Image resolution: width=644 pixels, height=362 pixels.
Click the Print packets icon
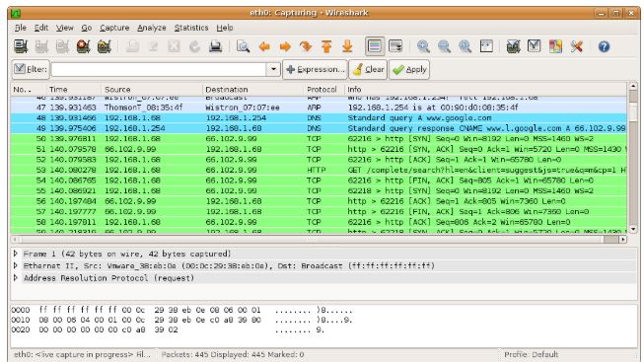tap(215, 46)
